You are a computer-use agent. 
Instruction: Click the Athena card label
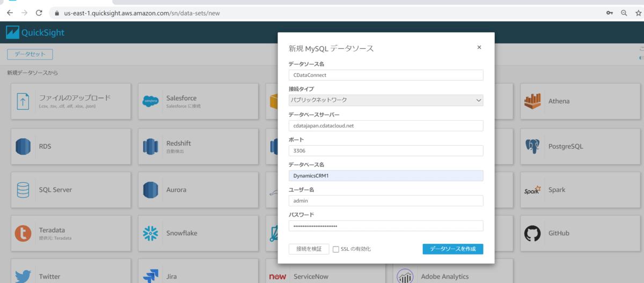(559, 101)
